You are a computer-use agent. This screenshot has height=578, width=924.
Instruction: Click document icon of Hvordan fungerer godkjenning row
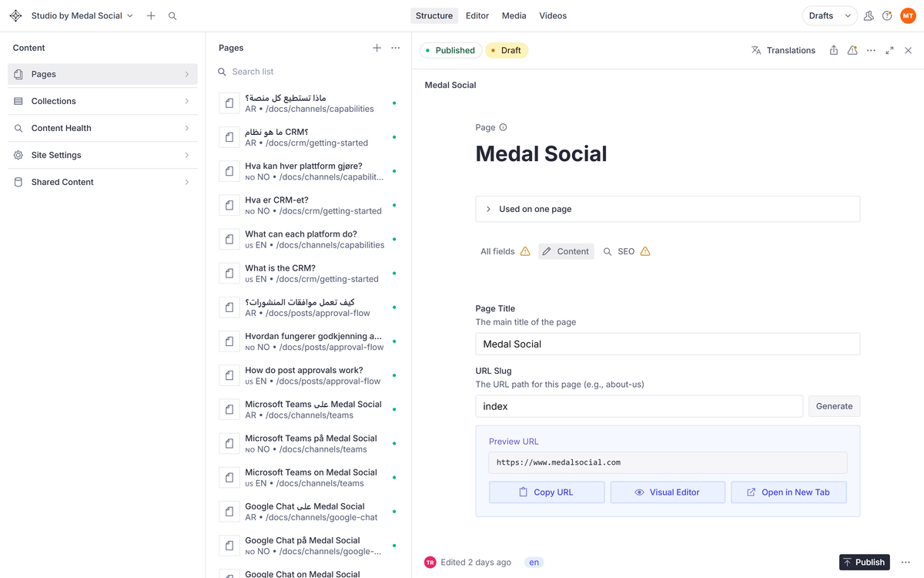229,341
